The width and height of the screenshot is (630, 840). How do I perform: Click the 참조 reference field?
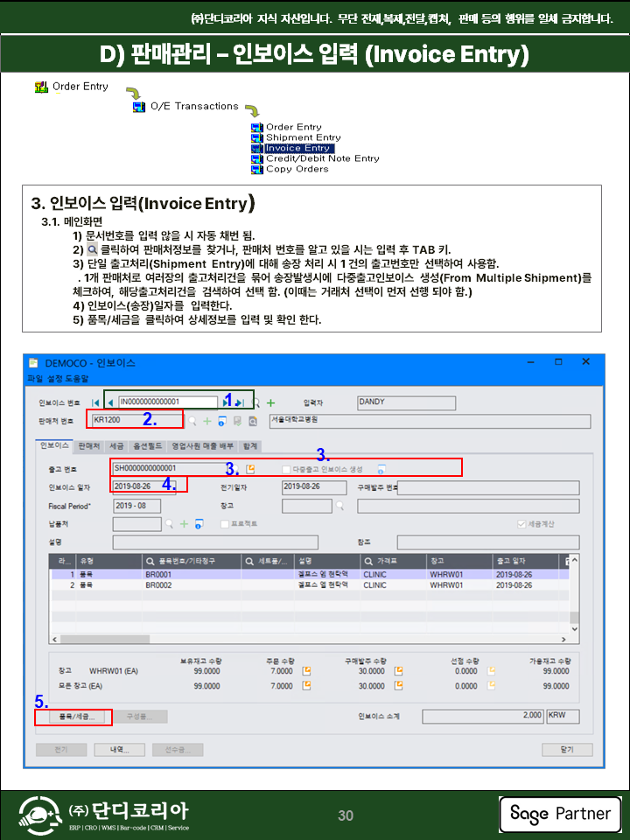[488, 542]
